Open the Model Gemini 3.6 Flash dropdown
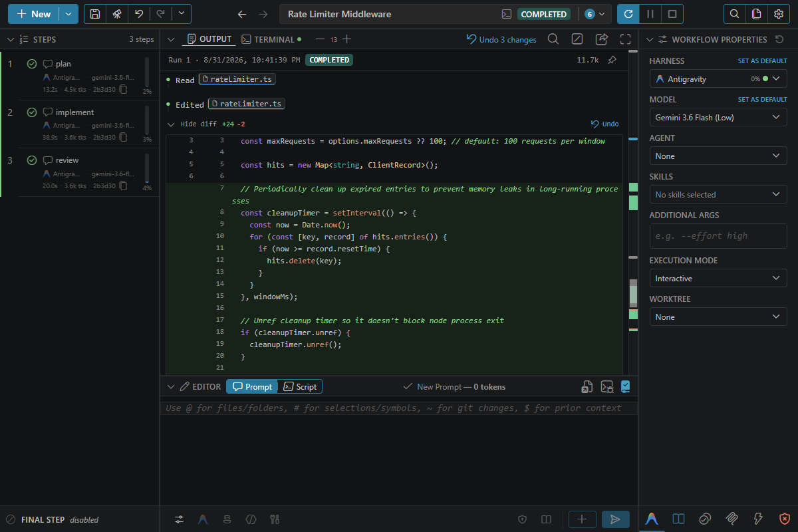Viewport: 798px width, 532px height. (718, 117)
